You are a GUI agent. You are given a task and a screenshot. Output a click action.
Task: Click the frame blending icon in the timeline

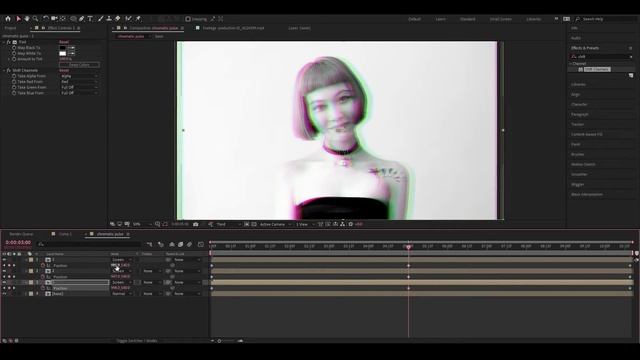coord(180,244)
